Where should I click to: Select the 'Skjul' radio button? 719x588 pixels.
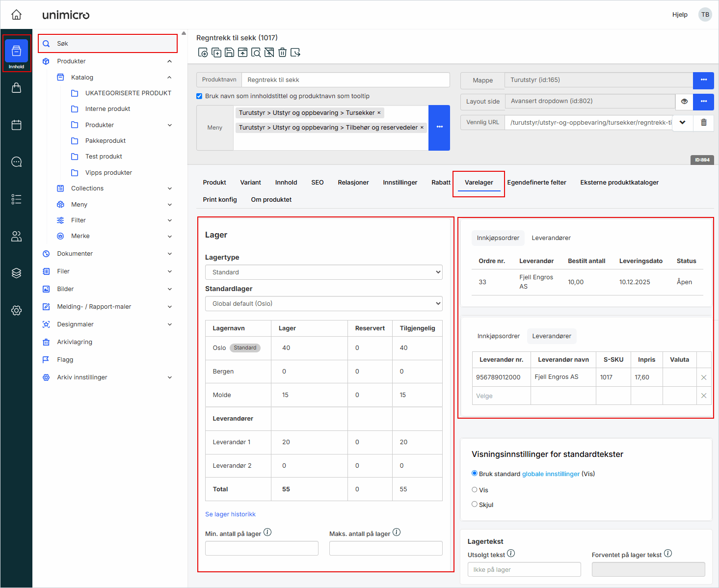(475, 504)
